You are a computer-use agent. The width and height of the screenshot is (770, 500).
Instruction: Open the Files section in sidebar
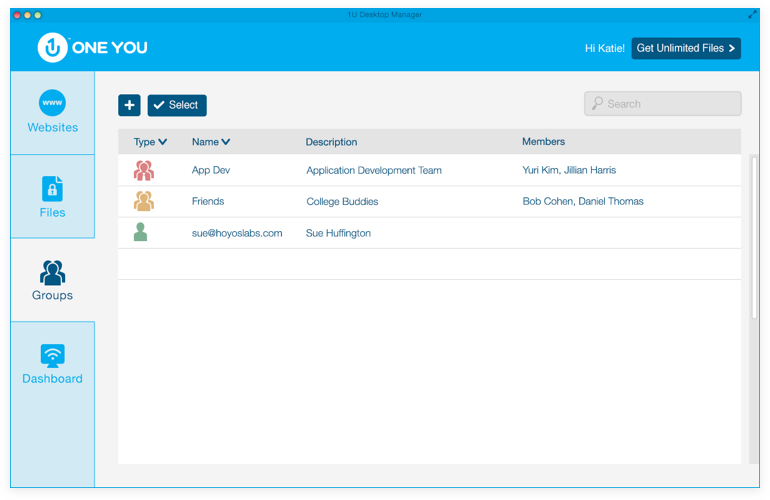(53, 196)
